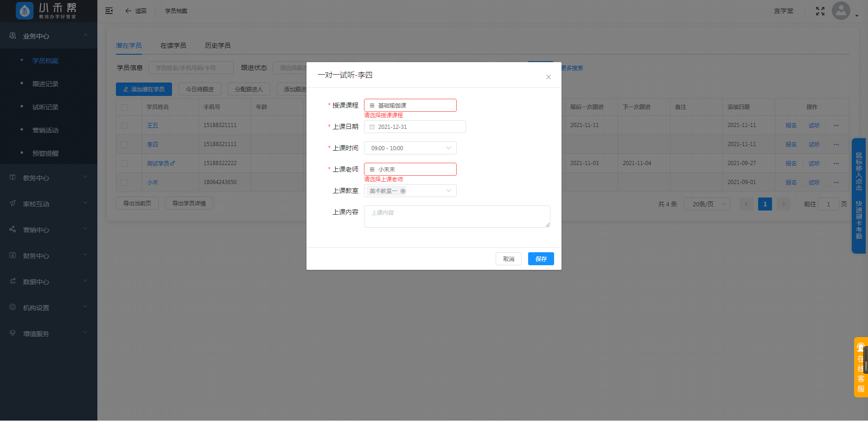Go to previous page arrow

point(747,204)
